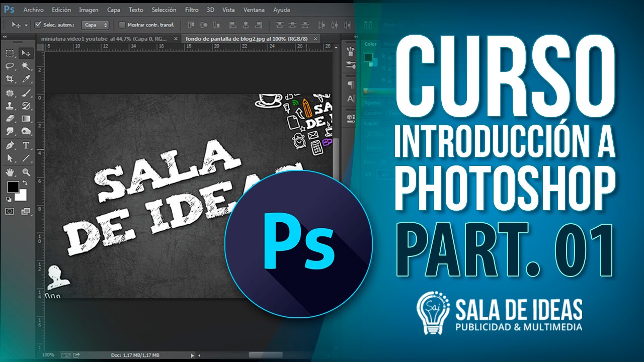
Task: Click the Doc: 1,17 MB/1,17 MB status text
Action: pyautogui.click(x=135, y=355)
